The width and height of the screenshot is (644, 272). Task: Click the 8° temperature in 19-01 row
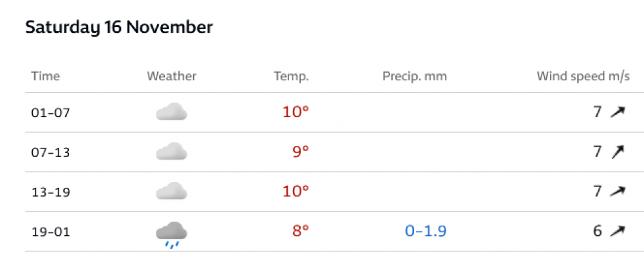tap(300, 231)
